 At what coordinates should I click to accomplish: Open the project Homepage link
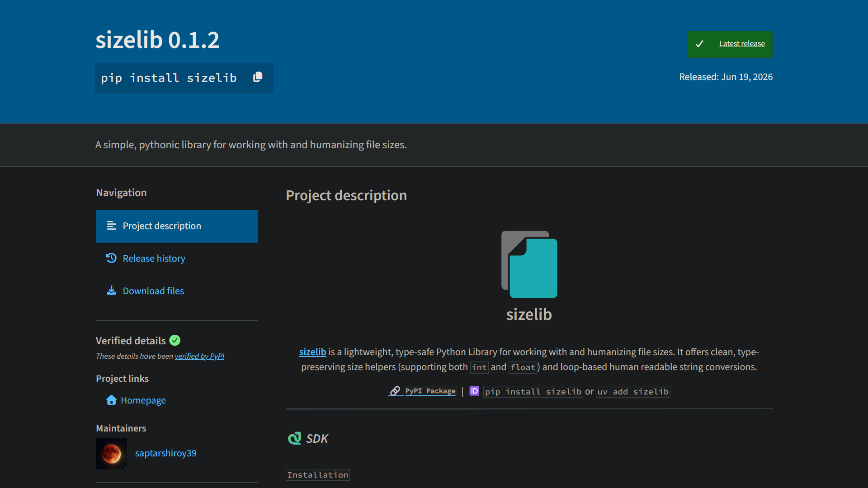point(143,400)
